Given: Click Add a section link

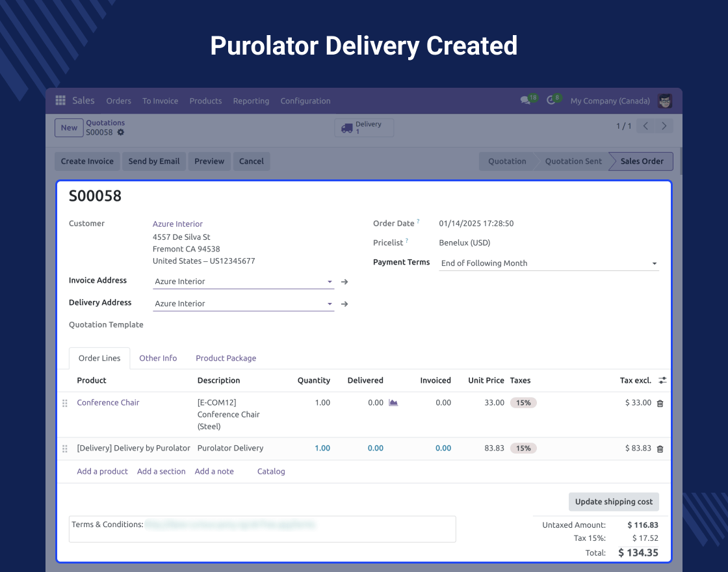Looking at the screenshot, I should [x=161, y=471].
